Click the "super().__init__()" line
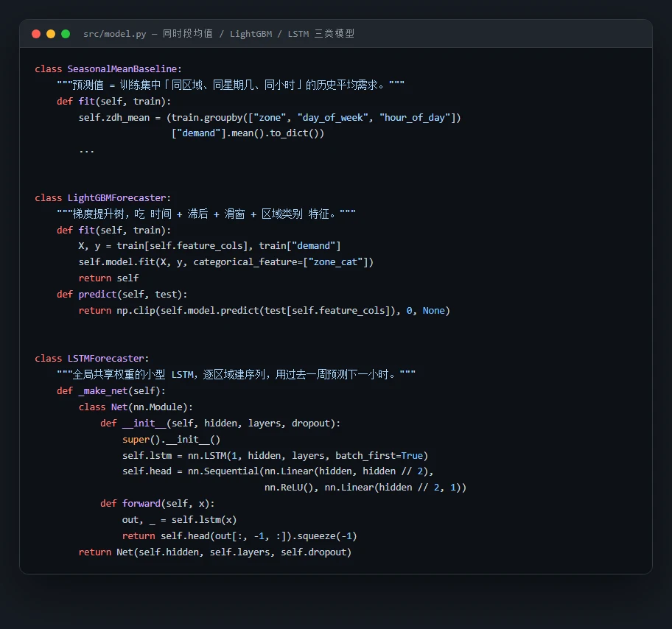 pos(171,440)
